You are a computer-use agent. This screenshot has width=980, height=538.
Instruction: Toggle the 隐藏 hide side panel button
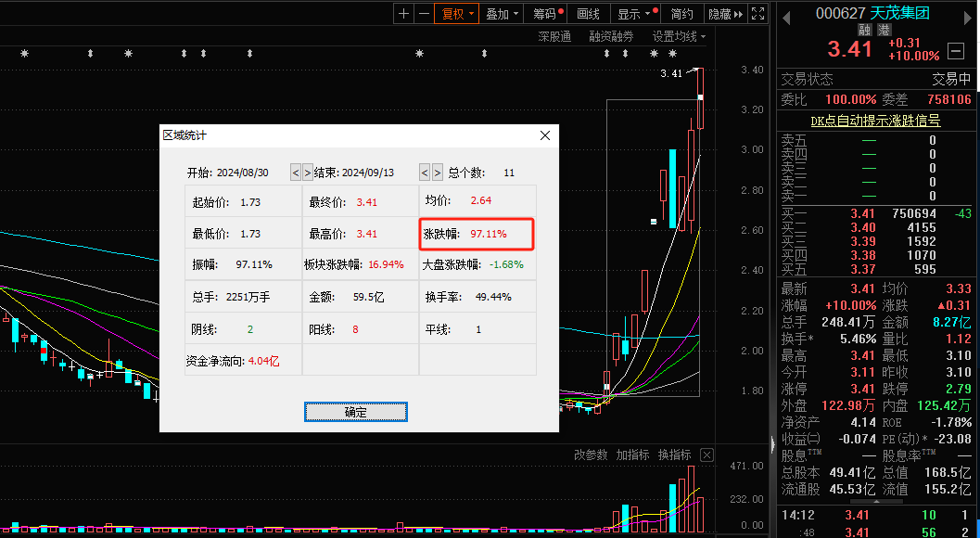[x=724, y=14]
